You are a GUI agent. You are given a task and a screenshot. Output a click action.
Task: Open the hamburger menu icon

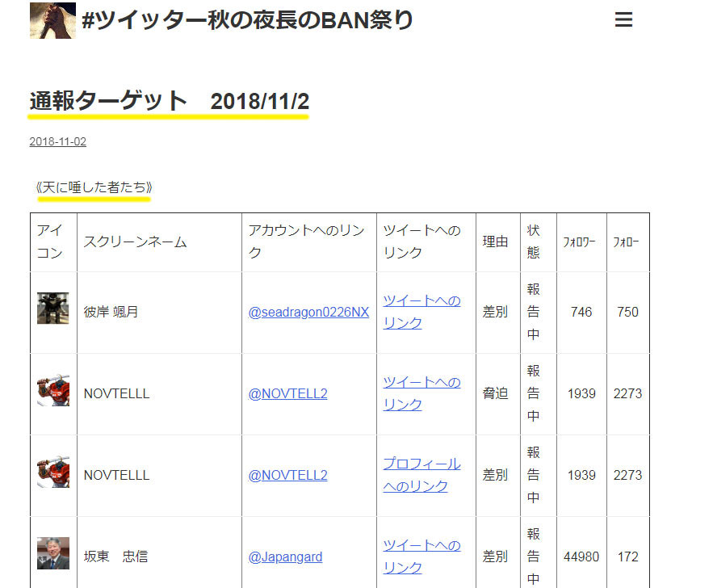623,19
